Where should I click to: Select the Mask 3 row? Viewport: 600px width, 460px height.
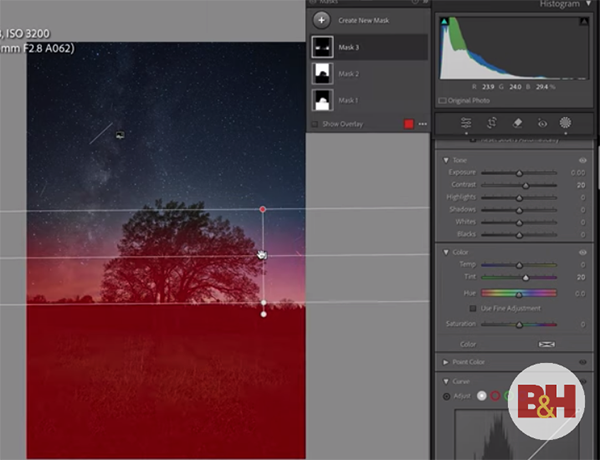point(369,47)
